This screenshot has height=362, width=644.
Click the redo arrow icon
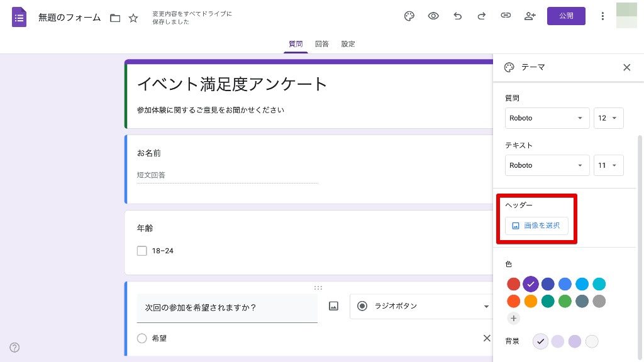pyautogui.click(x=482, y=16)
